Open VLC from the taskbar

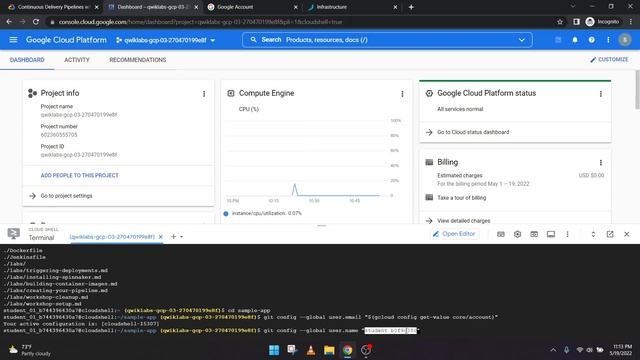point(311,350)
